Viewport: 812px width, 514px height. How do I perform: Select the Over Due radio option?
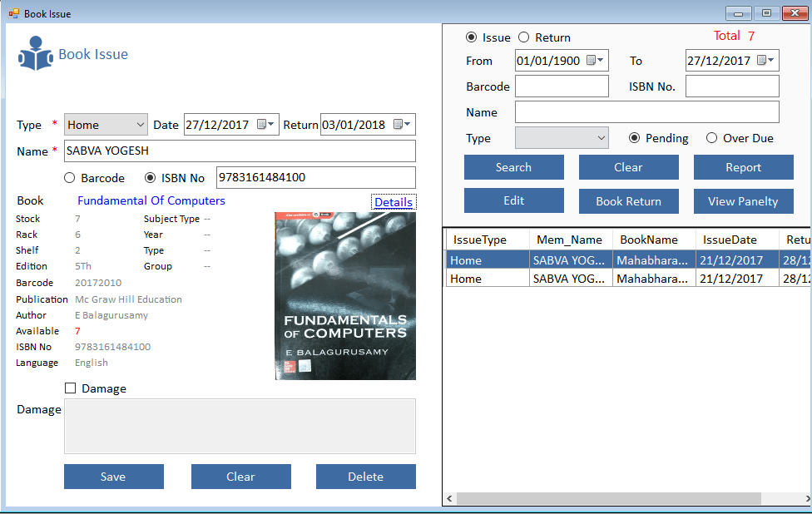tap(711, 138)
